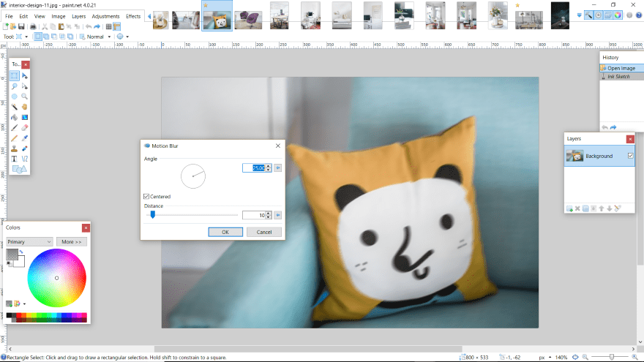Confirm Motion Blur with OK
644x362 pixels.
click(225, 232)
